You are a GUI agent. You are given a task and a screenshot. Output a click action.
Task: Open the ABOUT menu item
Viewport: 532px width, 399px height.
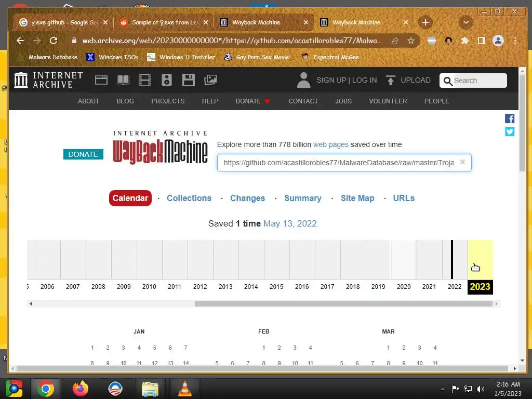click(88, 101)
